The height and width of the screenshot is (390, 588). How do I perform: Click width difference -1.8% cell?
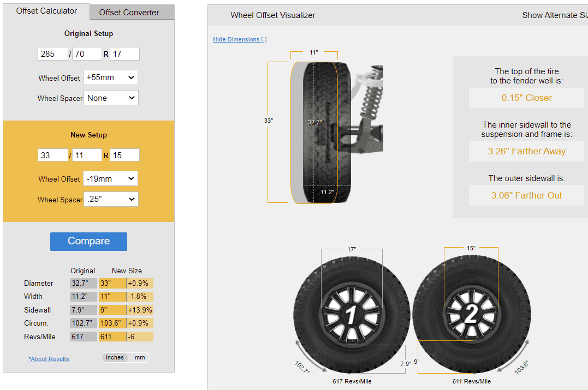[x=140, y=296]
